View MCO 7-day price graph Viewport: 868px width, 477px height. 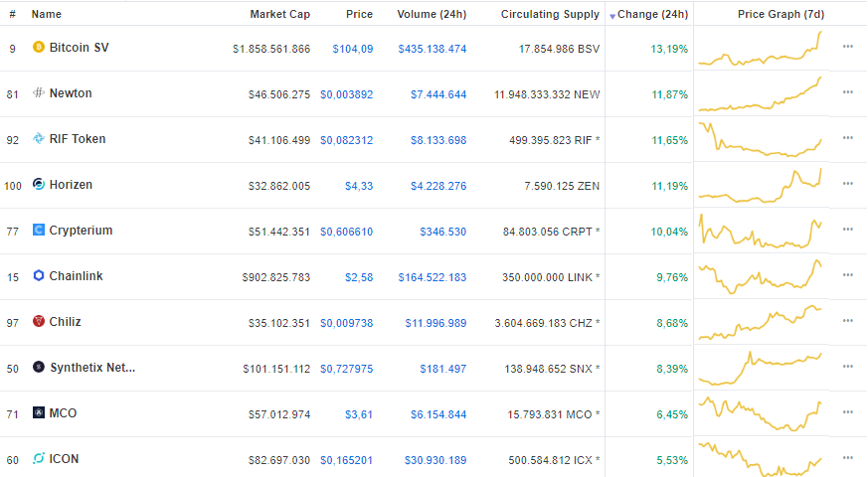pos(760,414)
